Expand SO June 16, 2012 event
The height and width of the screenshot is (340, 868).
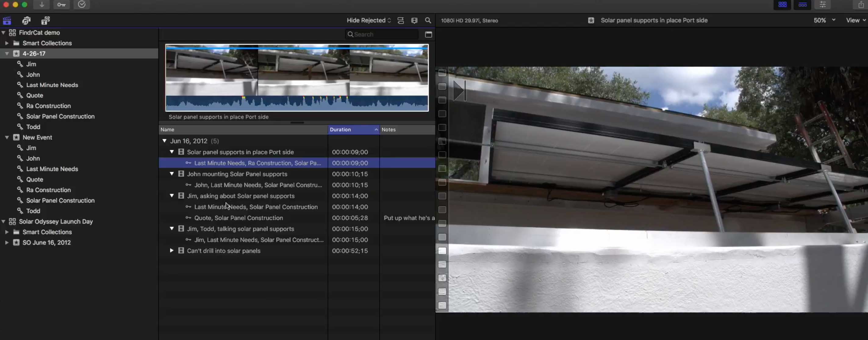click(x=7, y=243)
